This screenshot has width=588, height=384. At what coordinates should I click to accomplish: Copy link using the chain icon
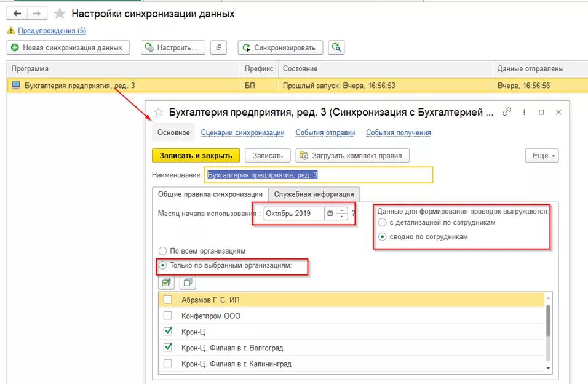(507, 112)
